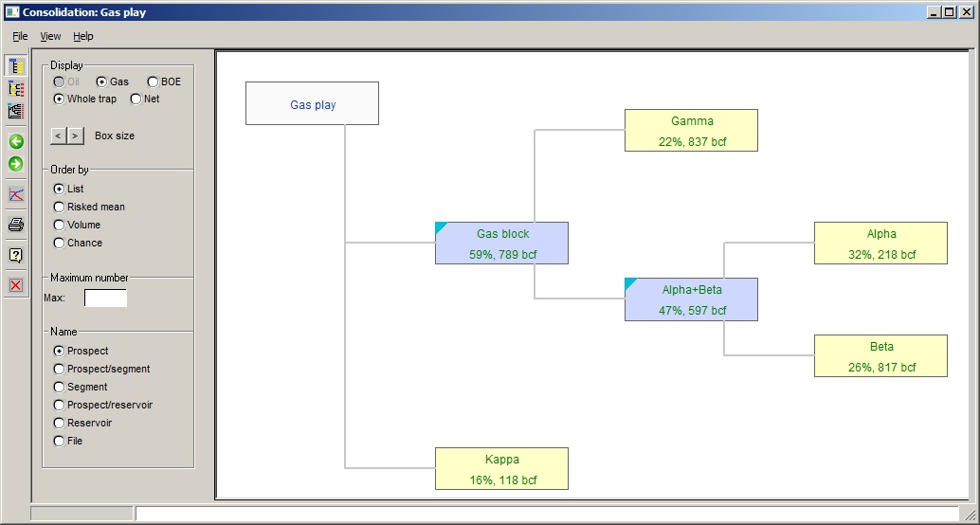Screen dimensions: 980x525
Task: Order by Risked mean
Action: (60, 208)
